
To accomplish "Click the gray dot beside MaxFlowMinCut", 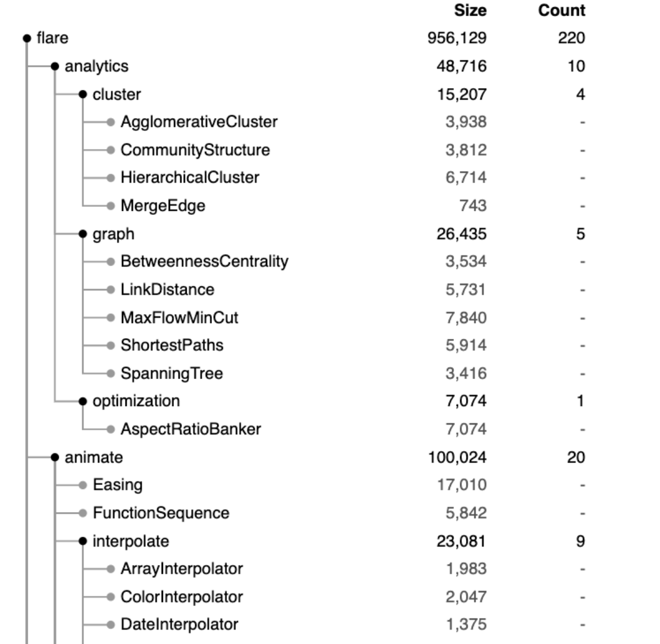I will coord(111,318).
